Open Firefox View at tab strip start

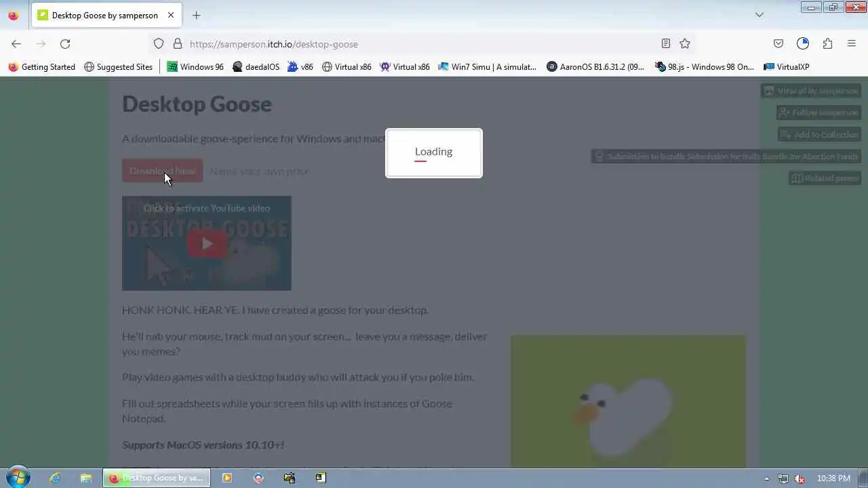pyautogui.click(x=14, y=15)
